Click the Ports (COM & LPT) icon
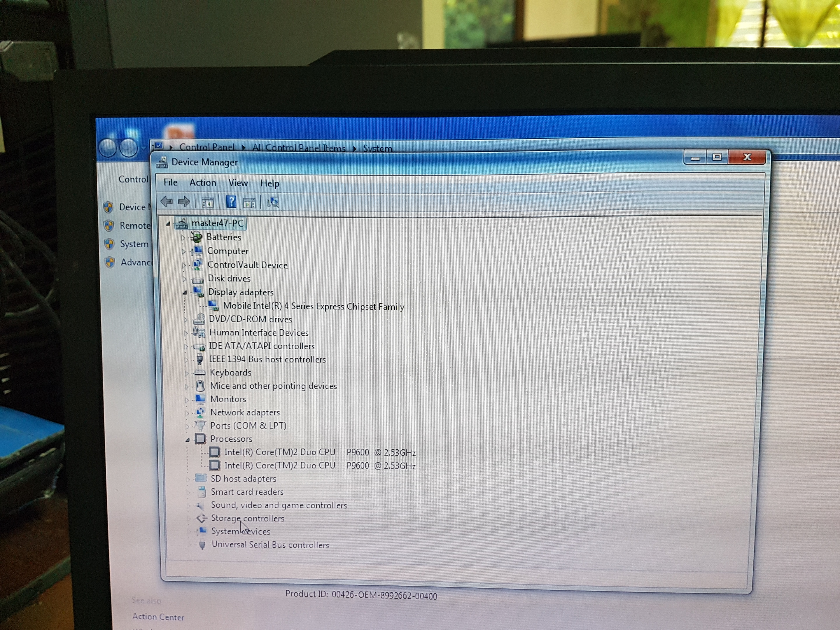 tap(200, 425)
